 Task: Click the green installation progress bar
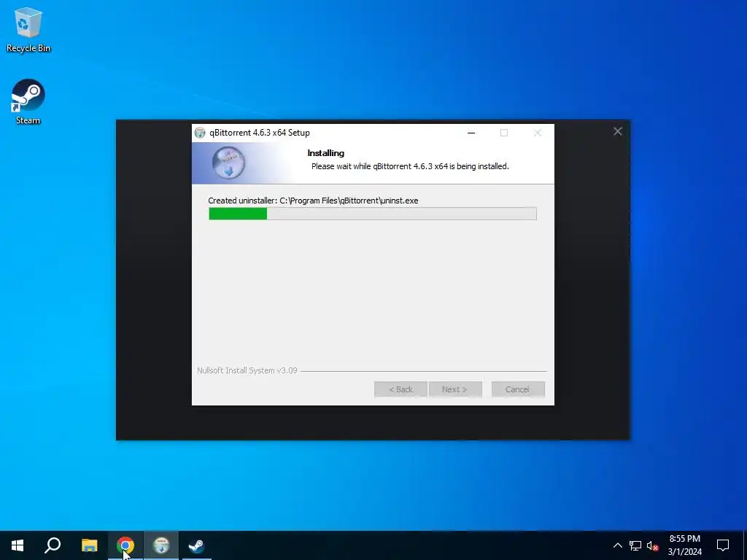(373, 214)
